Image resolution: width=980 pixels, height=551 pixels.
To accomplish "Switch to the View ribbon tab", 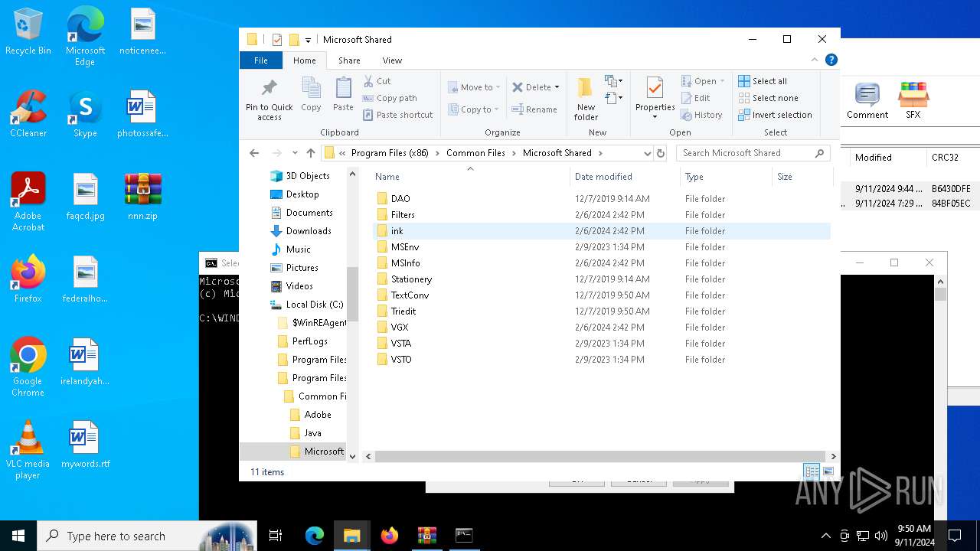I will click(x=392, y=60).
